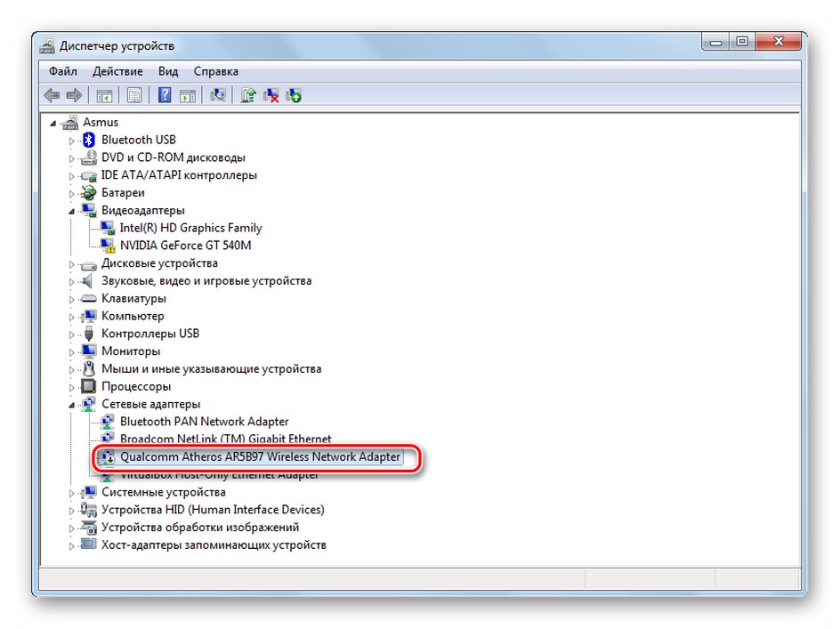
Task: Expand the Контроллеры USB category
Action: (71, 335)
